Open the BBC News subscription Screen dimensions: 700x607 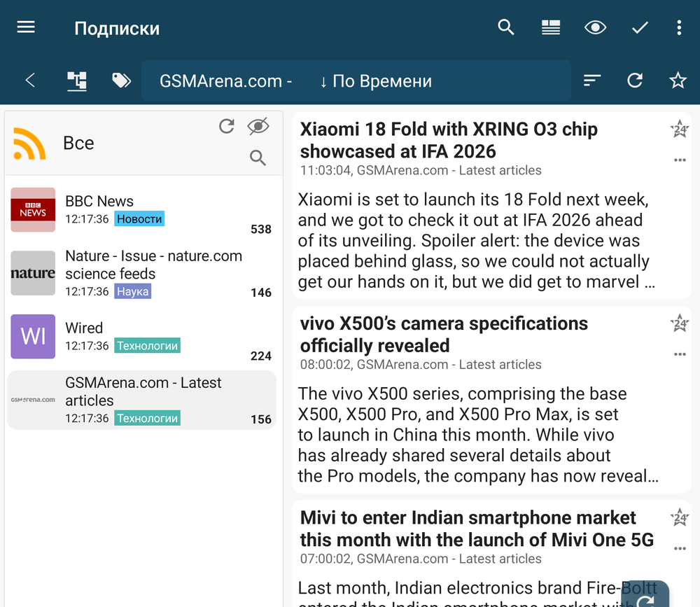click(142, 210)
